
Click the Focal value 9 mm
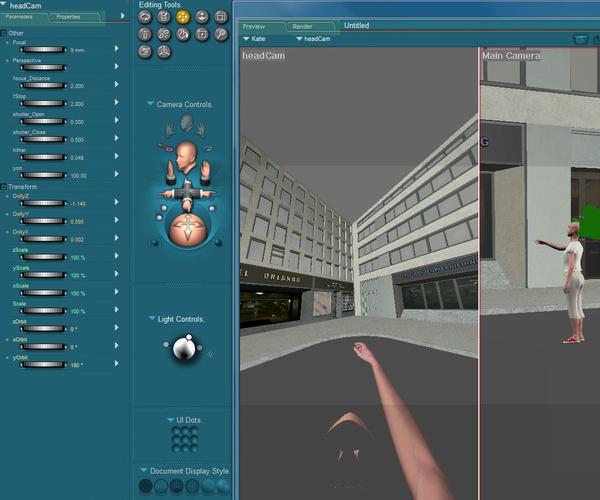(x=77, y=50)
